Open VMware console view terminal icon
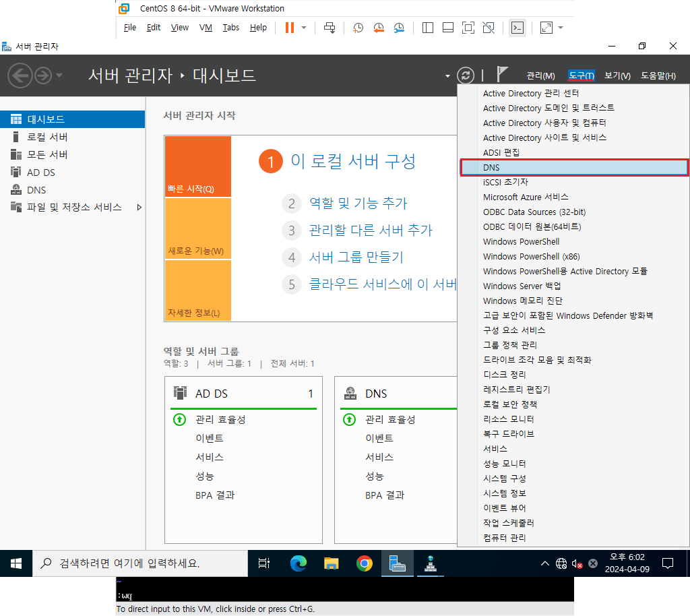 [x=517, y=28]
